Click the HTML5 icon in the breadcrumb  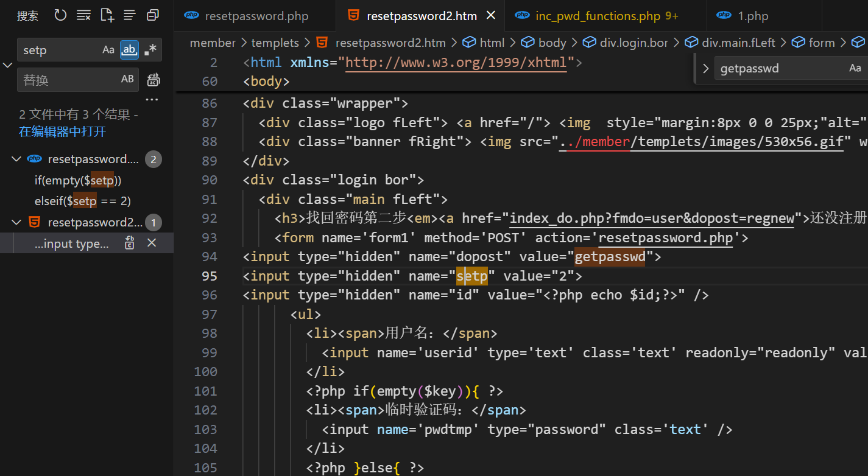(x=322, y=43)
